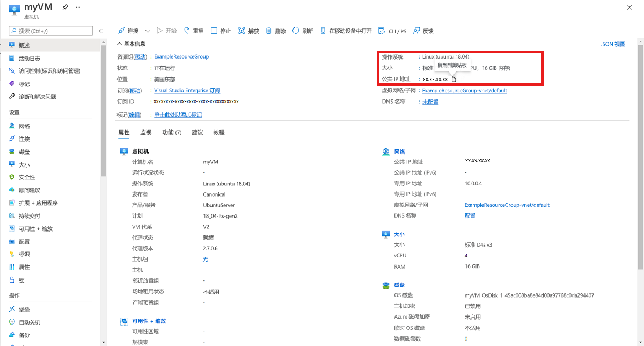Viewport: 644px width, 346px height.
Task: Refresh the page with 刷新
Action: [x=303, y=31]
